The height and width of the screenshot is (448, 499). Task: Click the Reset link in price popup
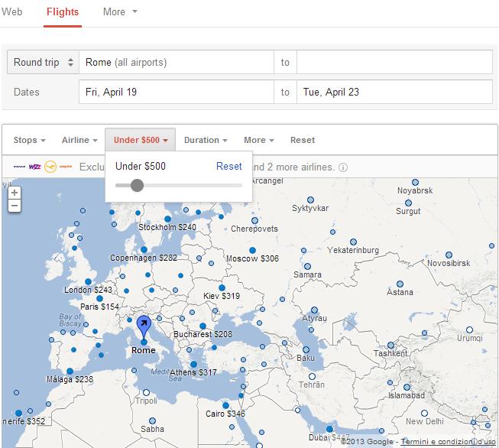pos(228,166)
